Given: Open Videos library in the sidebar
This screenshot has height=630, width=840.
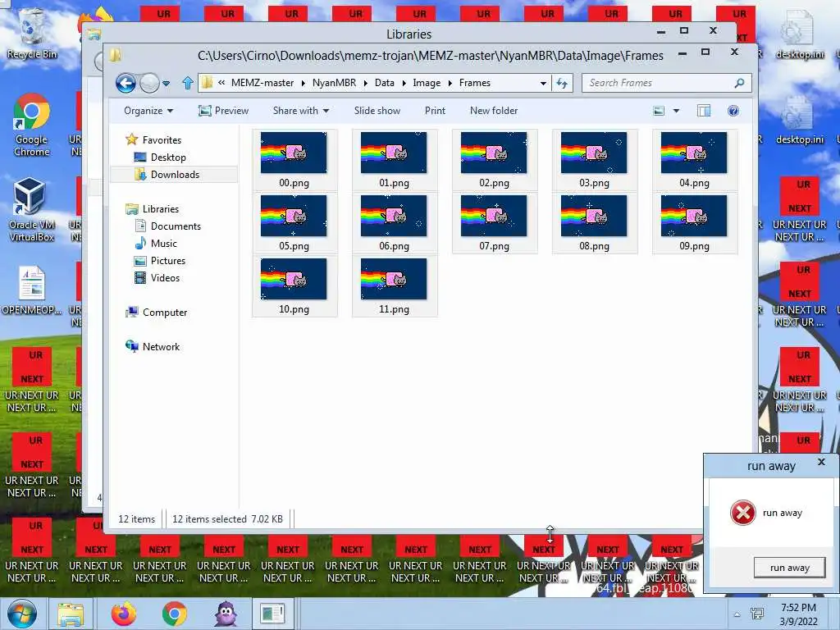Looking at the screenshot, I should pyautogui.click(x=157, y=277).
